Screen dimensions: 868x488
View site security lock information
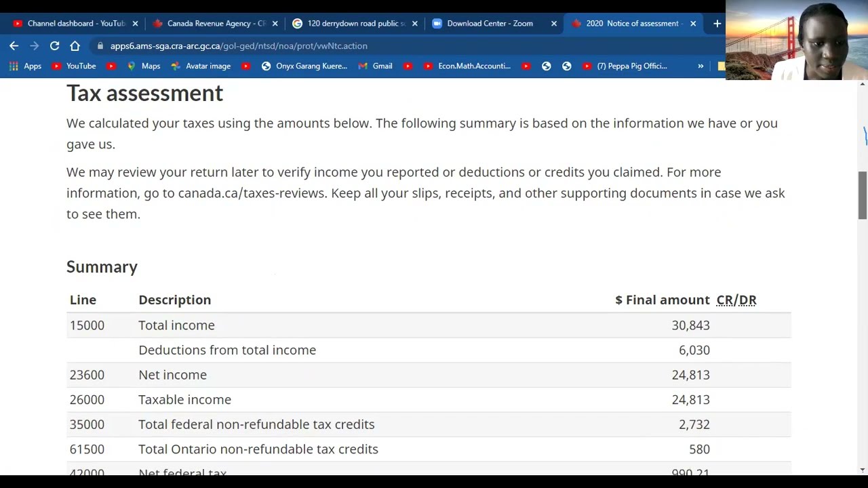[100, 45]
